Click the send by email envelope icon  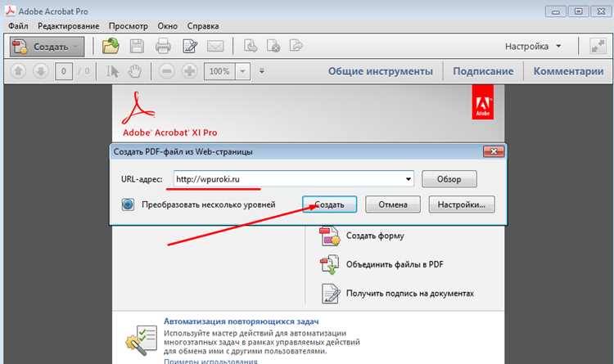pyautogui.click(x=215, y=46)
